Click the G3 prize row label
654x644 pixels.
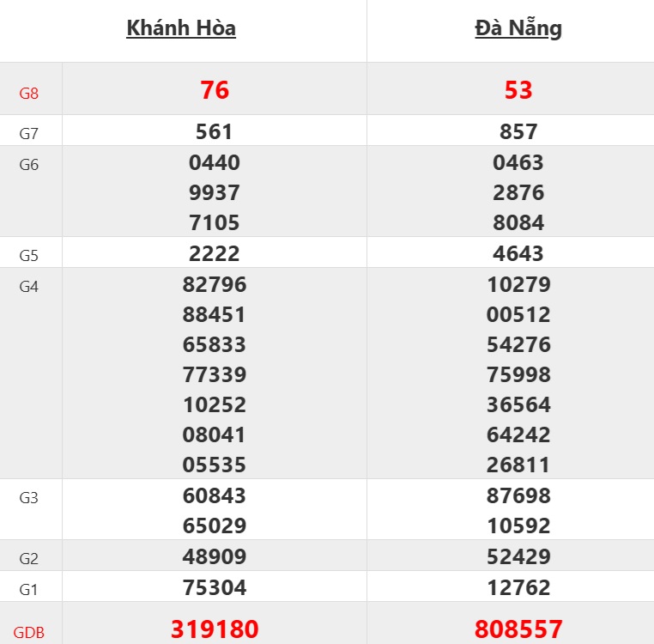tap(29, 498)
